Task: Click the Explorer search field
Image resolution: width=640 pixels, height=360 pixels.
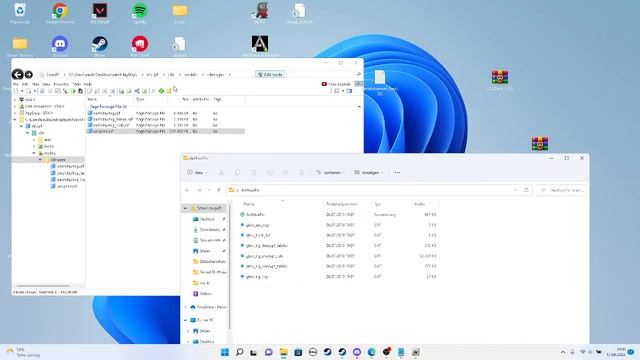Action: 561,190
